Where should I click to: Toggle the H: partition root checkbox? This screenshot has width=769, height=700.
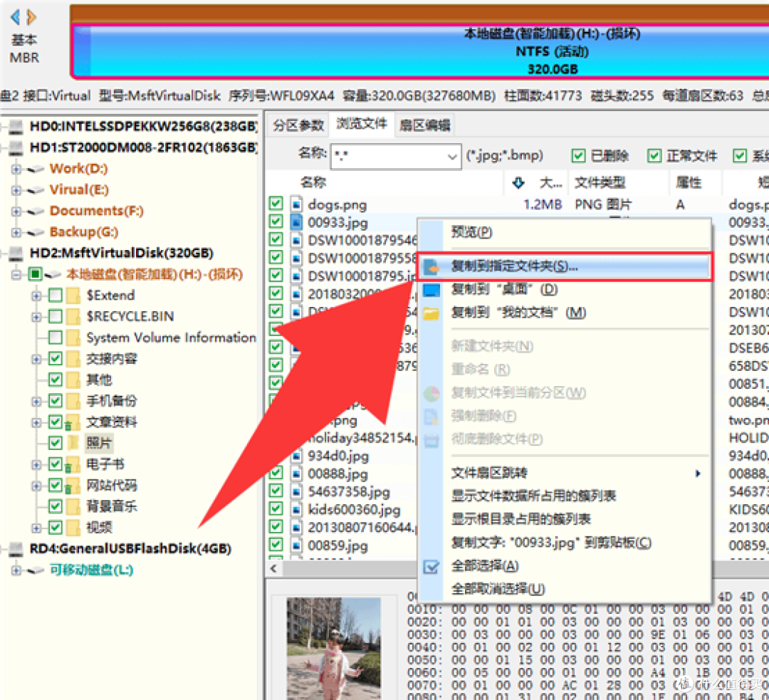pos(35,274)
